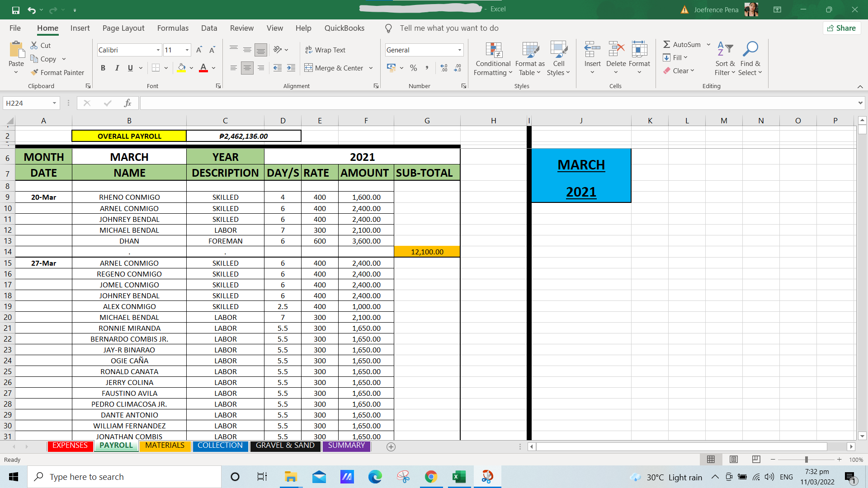The width and height of the screenshot is (868, 488).
Task: Click the AutoSum button
Action: 682,44
